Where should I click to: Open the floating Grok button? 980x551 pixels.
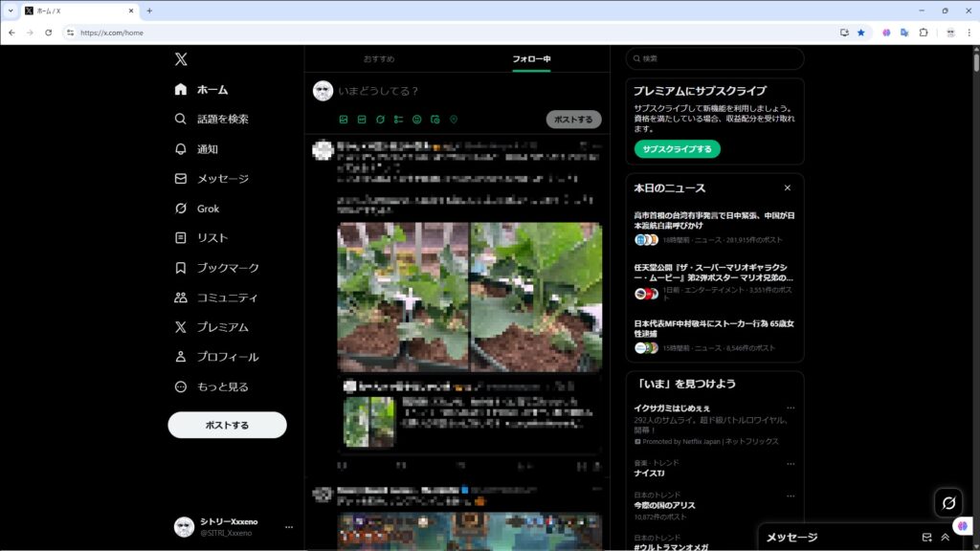tap(948, 502)
